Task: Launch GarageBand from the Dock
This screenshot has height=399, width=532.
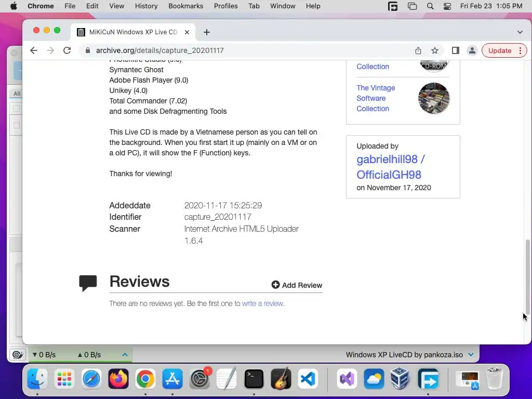Action: [281, 379]
